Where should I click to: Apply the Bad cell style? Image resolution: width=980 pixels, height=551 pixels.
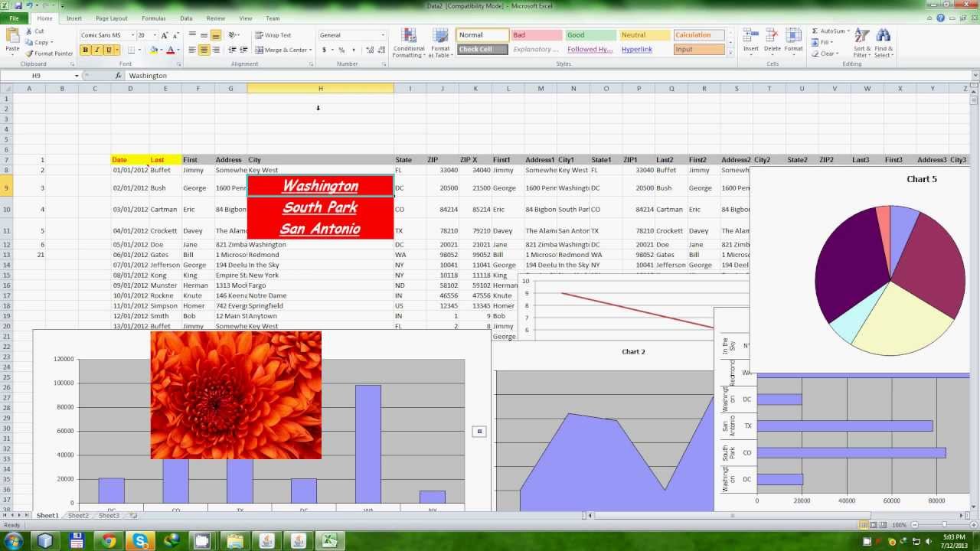point(536,35)
